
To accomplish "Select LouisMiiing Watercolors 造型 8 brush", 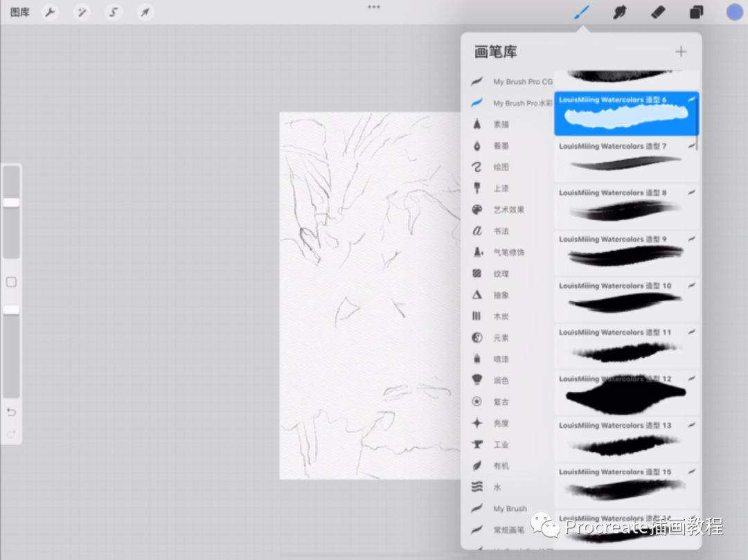I will [626, 206].
